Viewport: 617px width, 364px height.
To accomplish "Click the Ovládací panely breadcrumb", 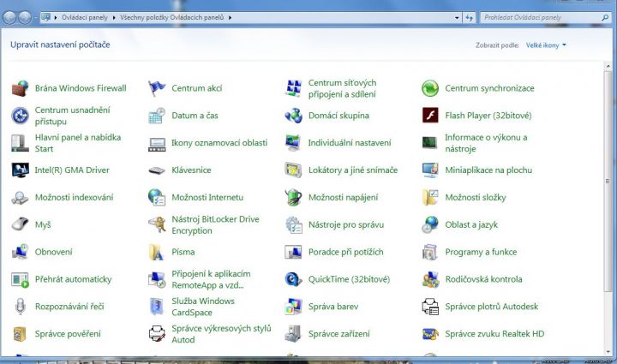I will 85,18.
